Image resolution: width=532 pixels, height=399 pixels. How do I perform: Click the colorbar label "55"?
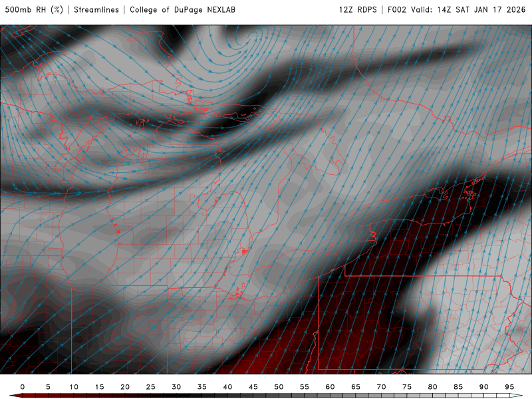coord(305,387)
